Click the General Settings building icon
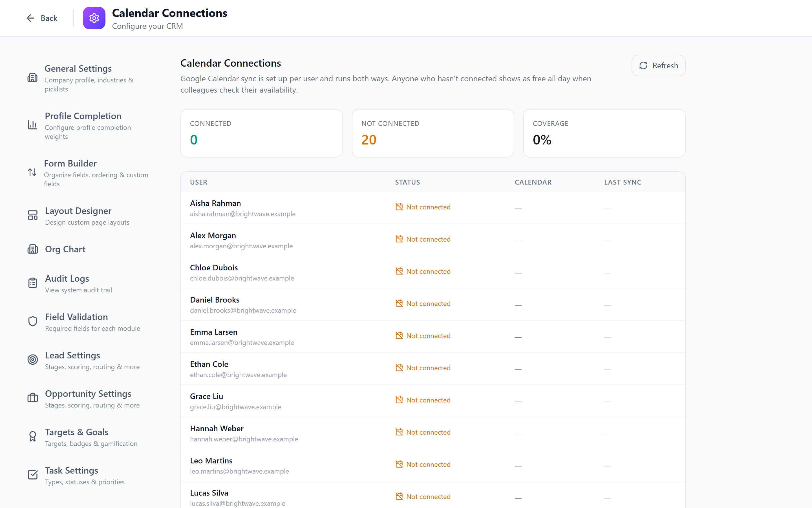Screen dimensions: 812x508 [32, 78]
